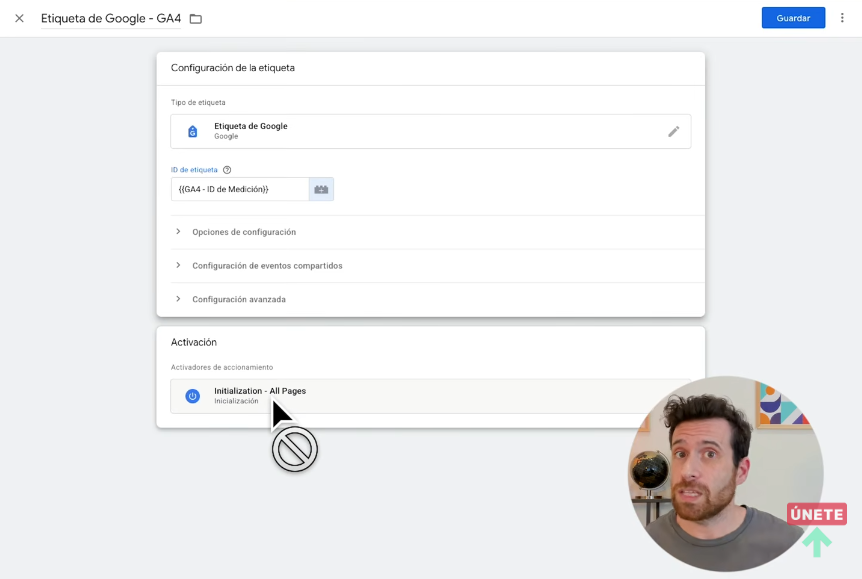The height and width of the screenshot is (579, 862).
Task: Open the Initialization - All Pages trigger
Action: pos(430,396)
